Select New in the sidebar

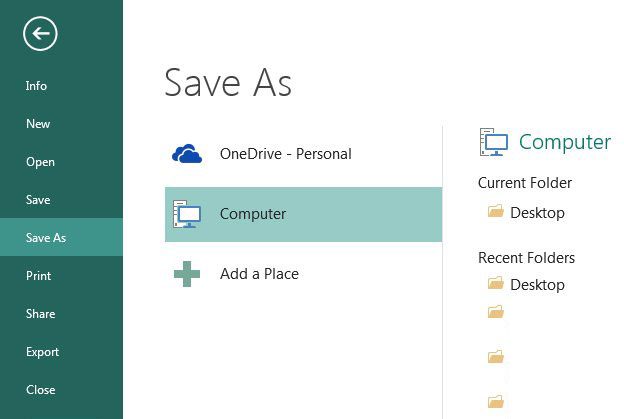(x=38, y=124)
